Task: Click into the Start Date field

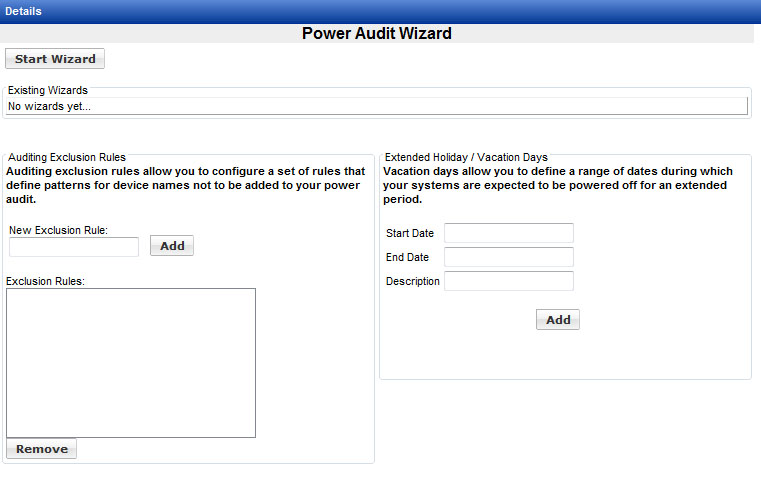Action: pyautogui.click(x=509, y=233)
